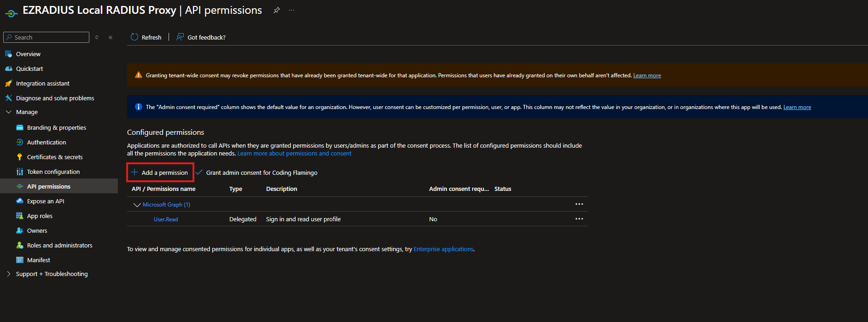Collapse the sidebar with the double-chevron icon

[111, 37]
